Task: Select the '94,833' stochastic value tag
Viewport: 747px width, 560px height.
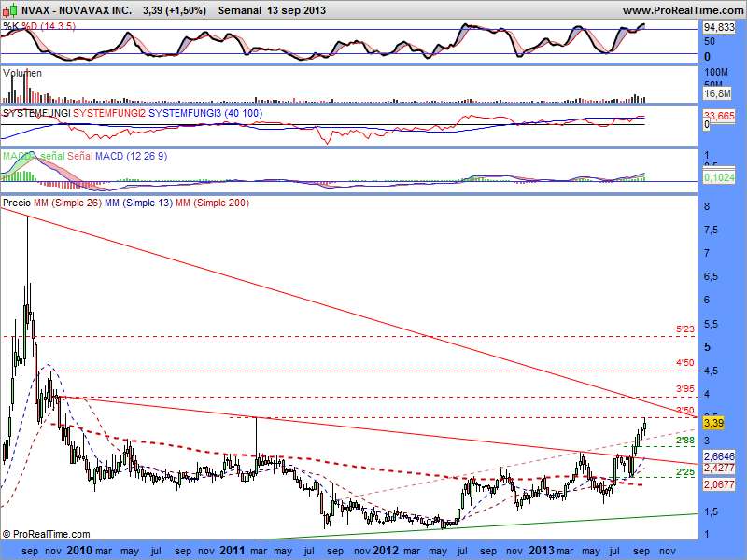Action: point(719,28)
